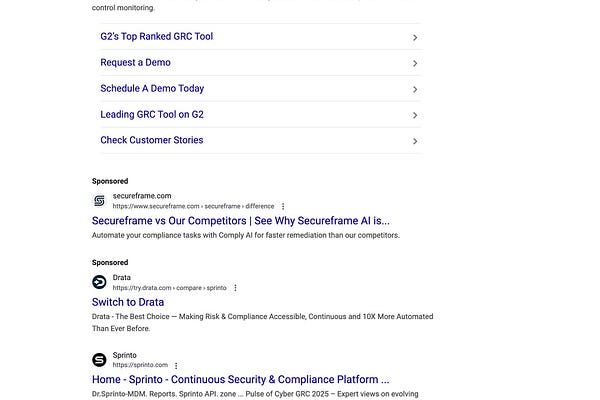Click the try.drata.com compare sprinto breadcrumb
The width and height of the screenshot is (600, 400).
click(x=170, y=288)
